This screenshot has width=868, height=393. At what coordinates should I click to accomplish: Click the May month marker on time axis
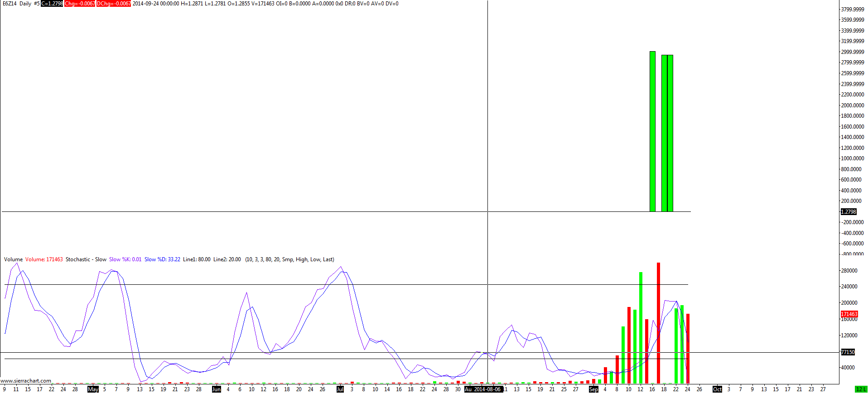(93, 389)
